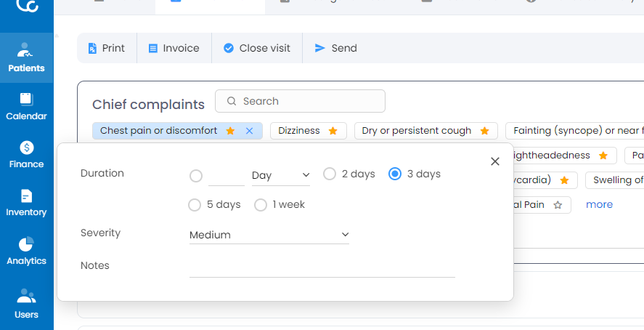Screen dimensions: 644x330
Task: Unstar Dry or persistent cough
Action: pos(485,131)
